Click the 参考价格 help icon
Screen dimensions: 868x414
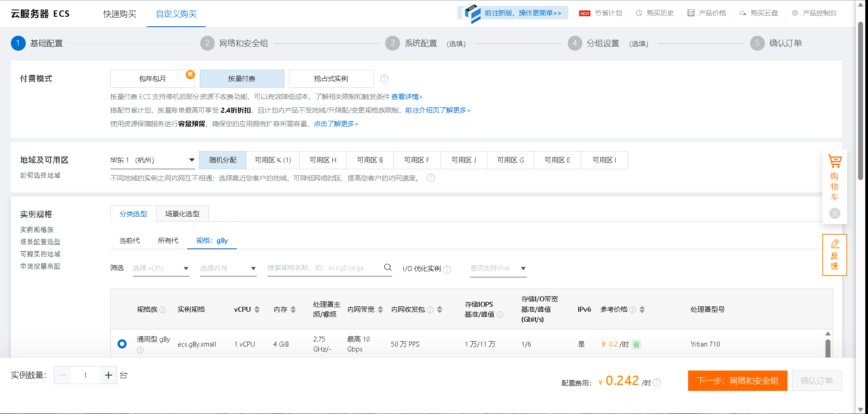pos(633,309)
